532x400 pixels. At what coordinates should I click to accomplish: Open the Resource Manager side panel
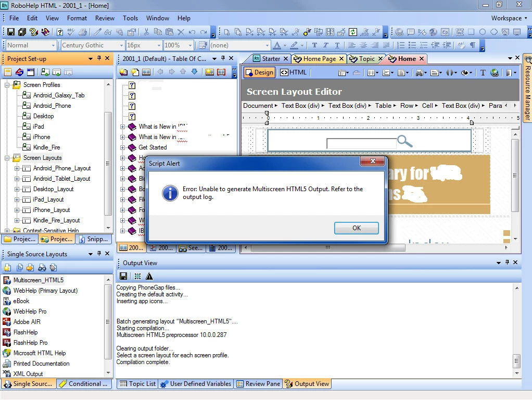528,89
